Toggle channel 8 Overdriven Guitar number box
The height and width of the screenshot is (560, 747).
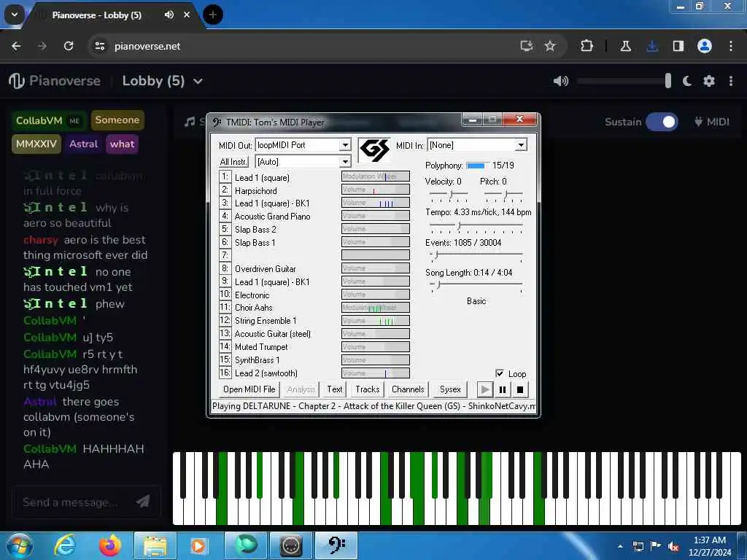[225, 268]
